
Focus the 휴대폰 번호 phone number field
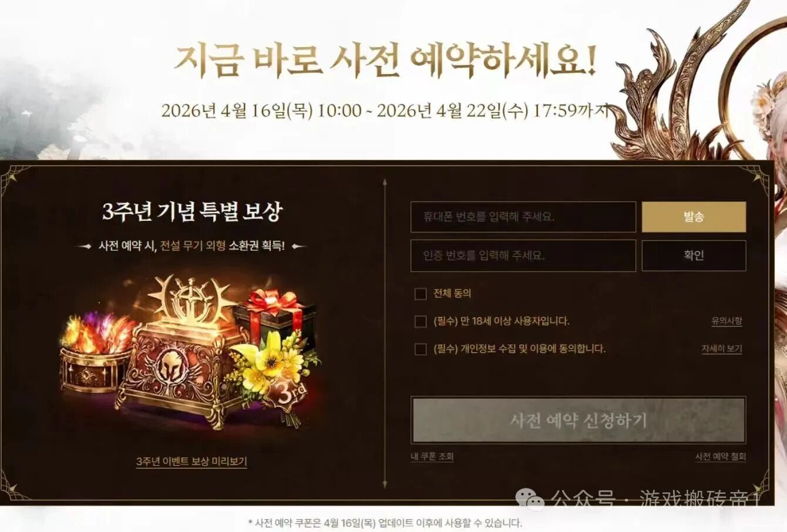(523, 217)
